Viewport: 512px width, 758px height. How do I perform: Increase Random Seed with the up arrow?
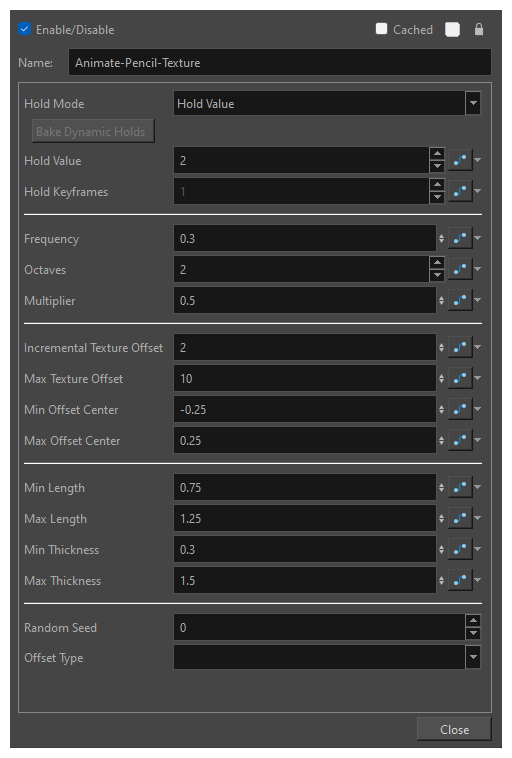pyautogui.click(x=473, y=621)
